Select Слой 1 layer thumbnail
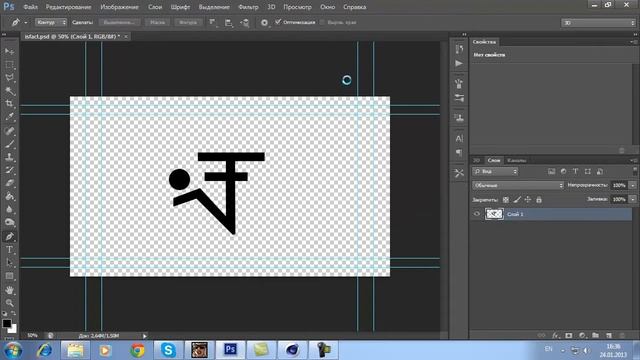The width and height of the screenshot is (640, 360). click(494, 214)
